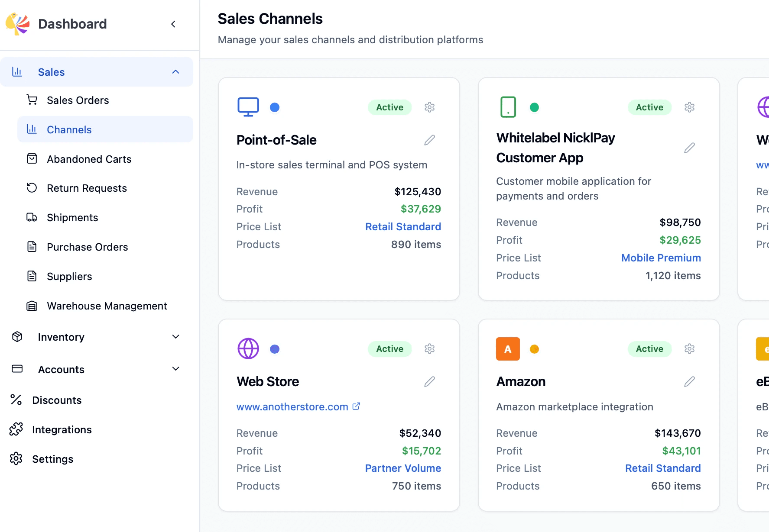Click the Sales Orders cart icon
Viewport: 769px width, 532px height.
coord(32,100)
